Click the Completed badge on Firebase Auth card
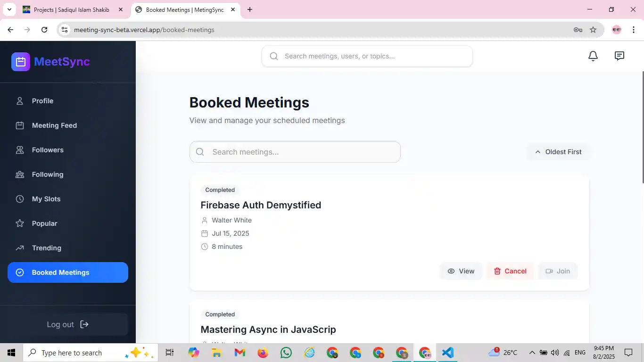The height and width of the screenshot is (362, 644). [220, 190]
